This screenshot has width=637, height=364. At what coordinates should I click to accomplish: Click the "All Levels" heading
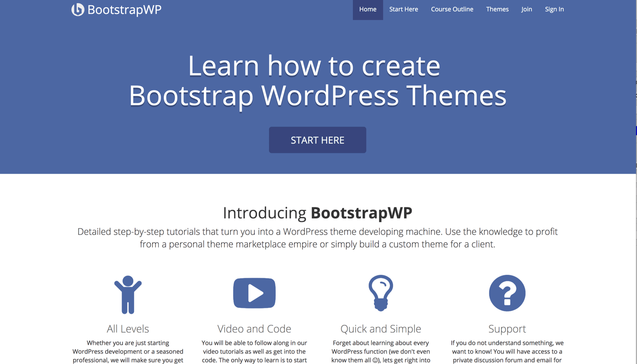coord(128,329)
